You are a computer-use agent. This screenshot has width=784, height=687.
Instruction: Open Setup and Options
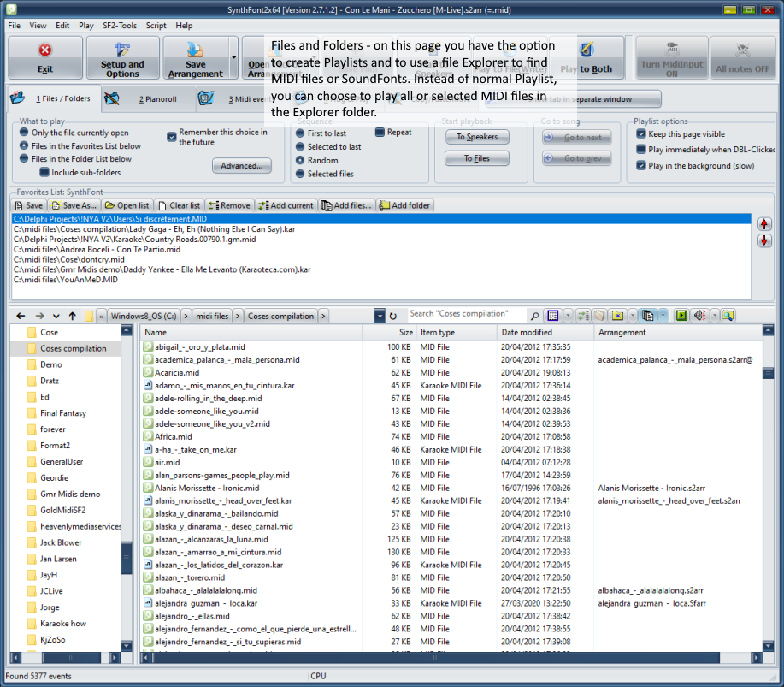coord(122,57)
